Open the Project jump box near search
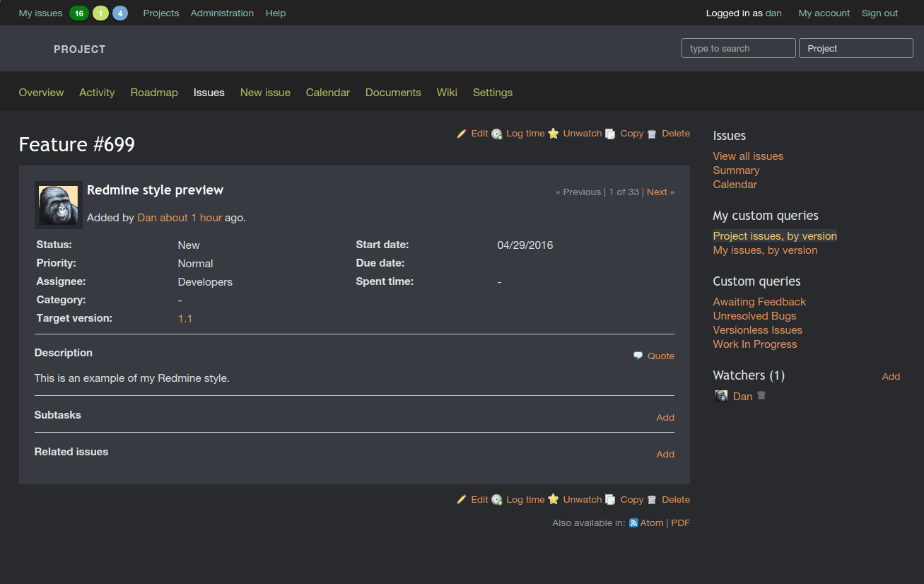The image size is (924, 584). pyautogui.click(x=855, y=48)
